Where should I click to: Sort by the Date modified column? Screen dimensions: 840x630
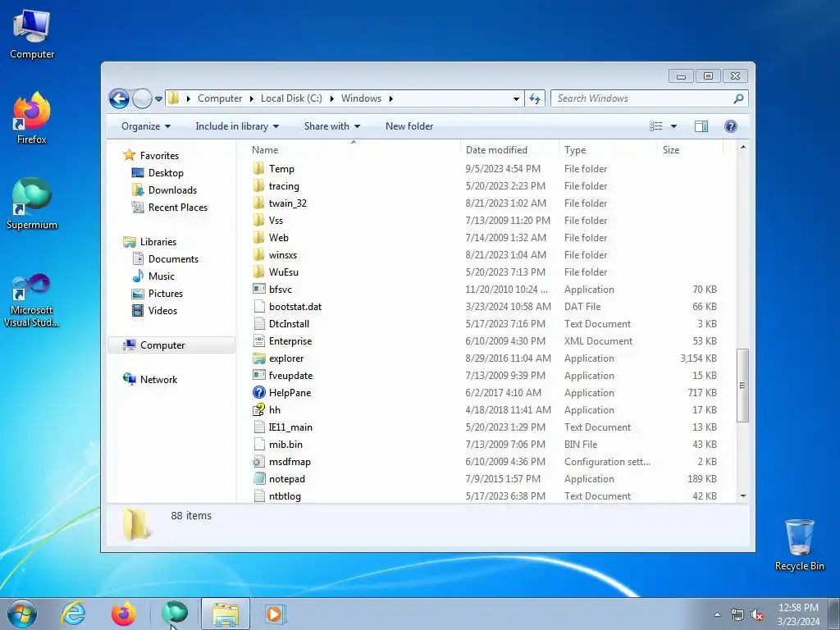pos(496,150)
